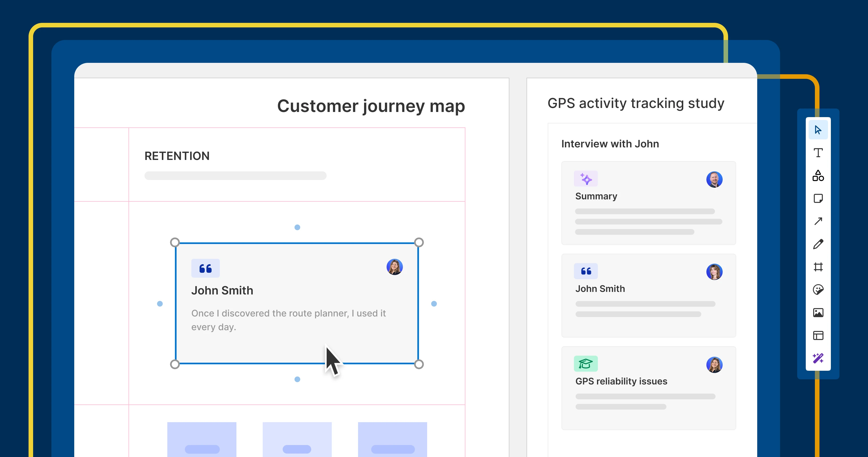Select the Frame tool

pos(818,267)
